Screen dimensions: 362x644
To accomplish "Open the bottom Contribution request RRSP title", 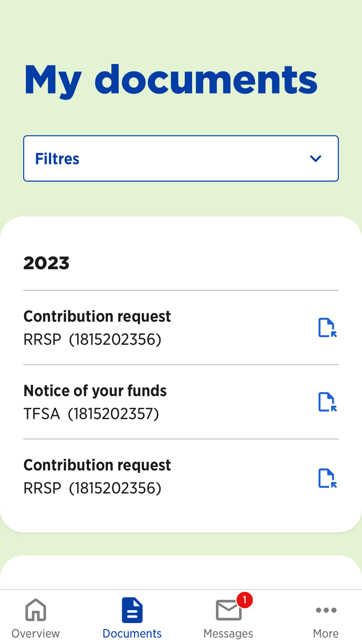I will pyautogui.click(x=97, y=465).
